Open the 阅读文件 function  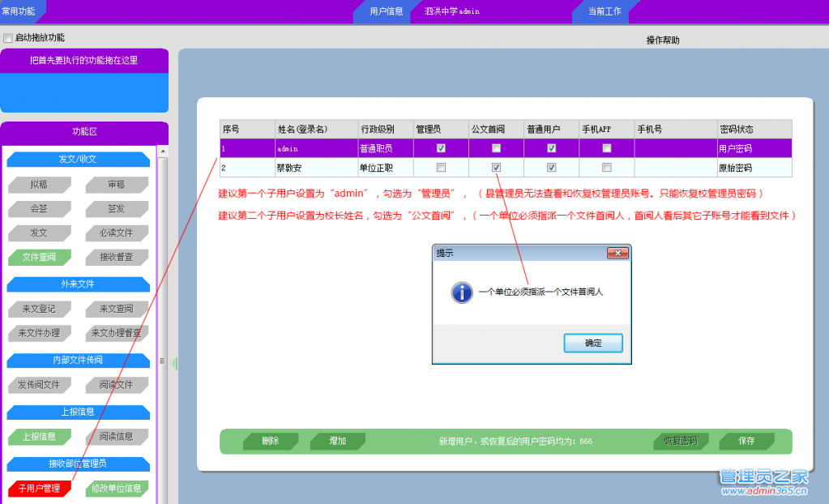pos(117,384)
